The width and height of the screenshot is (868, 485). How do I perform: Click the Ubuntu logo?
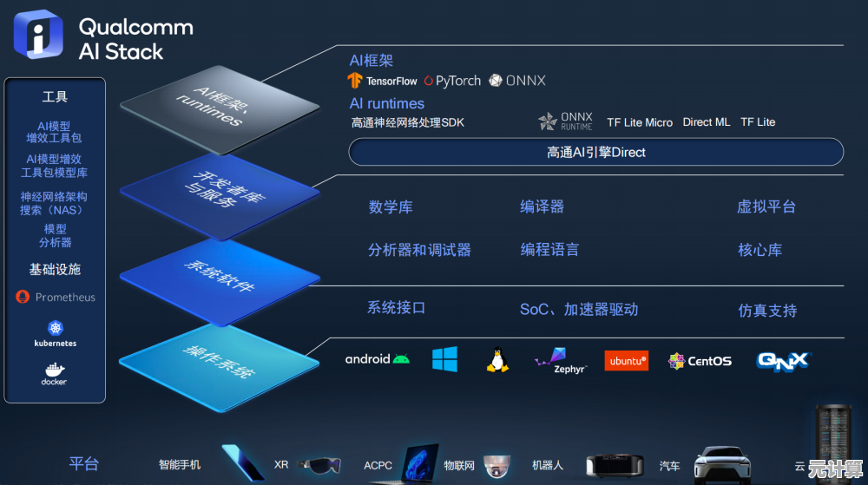pyautogui.click(x=626, y=360)
